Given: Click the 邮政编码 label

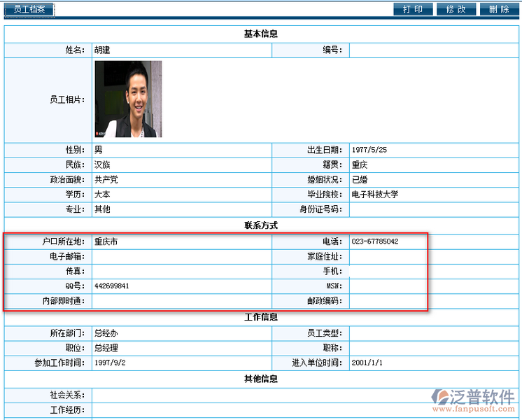Looking at the screenshot, I should 325,301.
